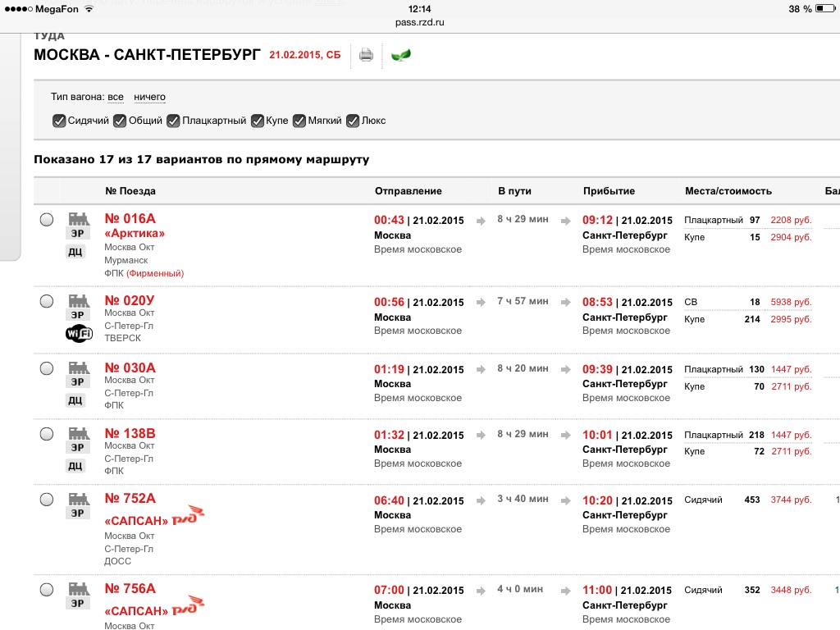Click the green leaf icon
Image resolution: width=840 pixels, height=630 pixels.
[x=400, y=55]
